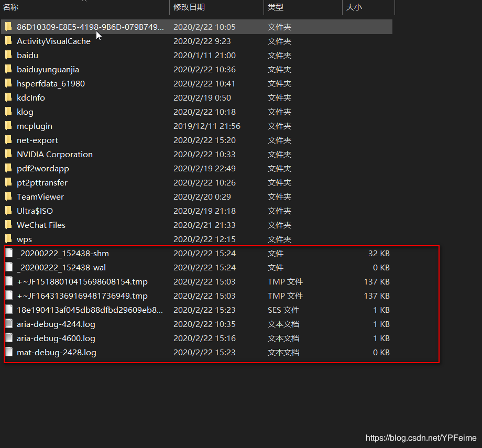Select the klog folder name
Viewport: 482px width, 448px height.
25,112
